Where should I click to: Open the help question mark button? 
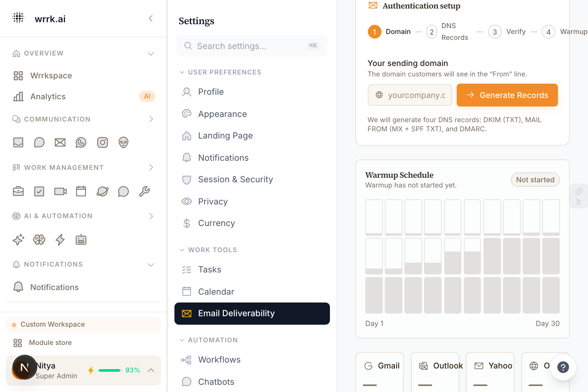[563, 367]
